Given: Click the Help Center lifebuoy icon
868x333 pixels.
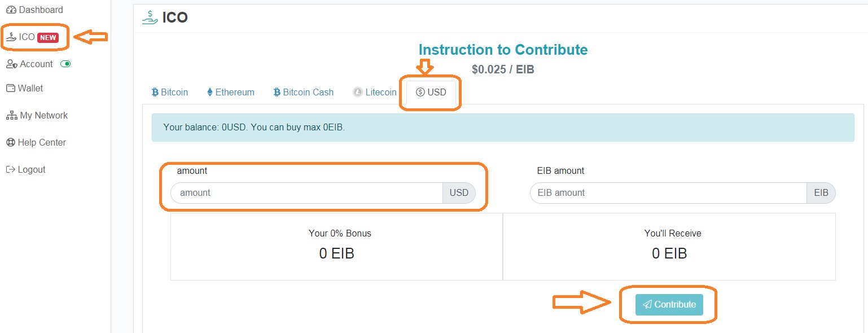Looking at the screenshot, I should pyautogui.click(x=11, y=143).
